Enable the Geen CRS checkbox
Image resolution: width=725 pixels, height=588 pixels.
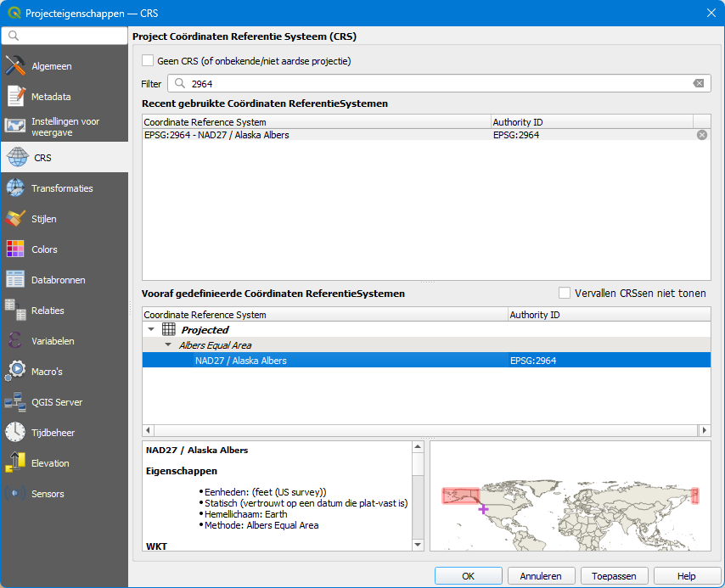(148, 61)
